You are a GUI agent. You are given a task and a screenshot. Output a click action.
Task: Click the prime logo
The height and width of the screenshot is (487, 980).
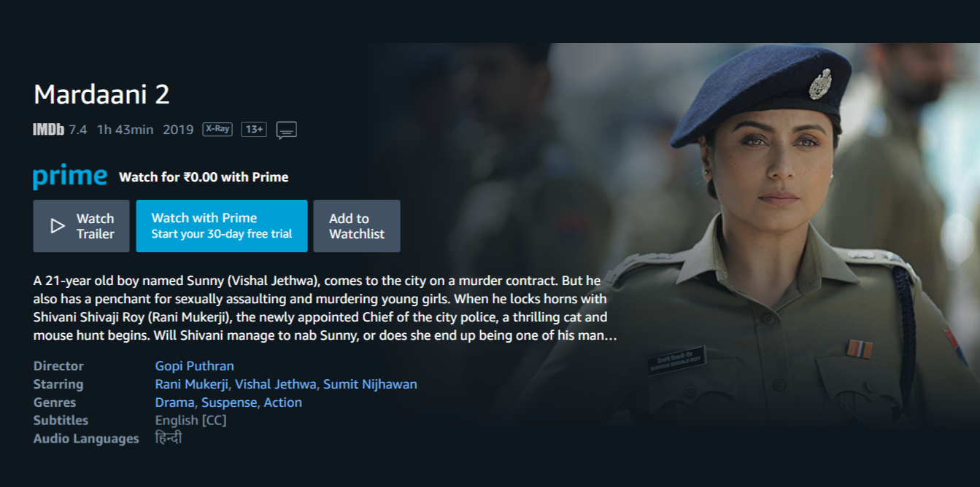click(x=70, y=176)
